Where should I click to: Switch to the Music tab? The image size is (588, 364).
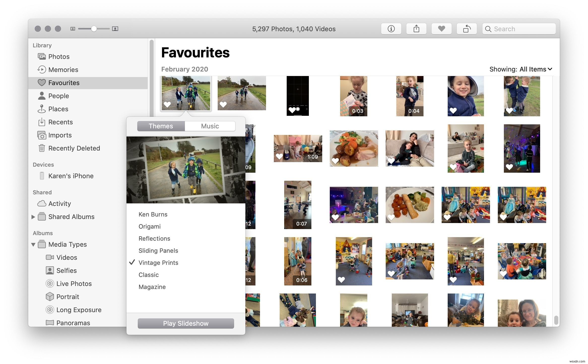tap(210, 126)
